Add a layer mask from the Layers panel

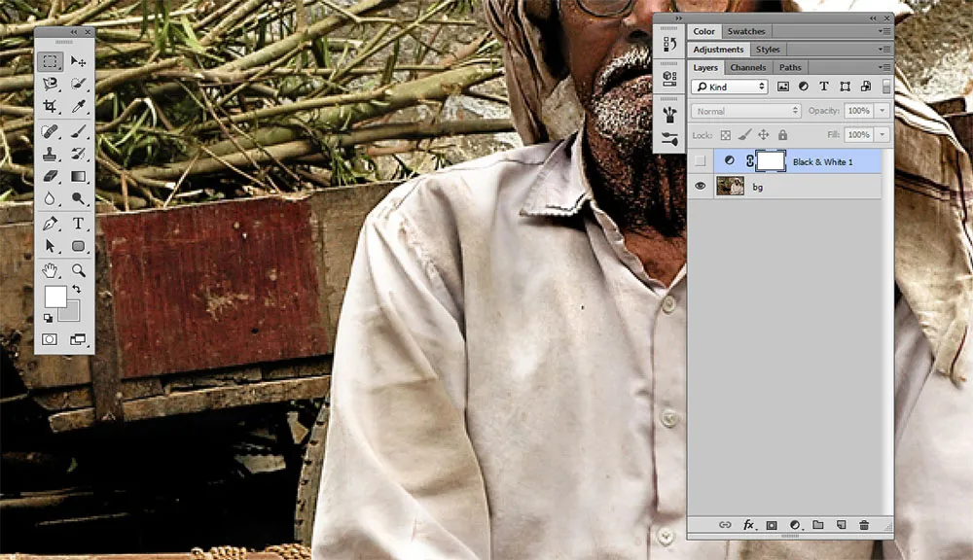(x=772, y=525)
